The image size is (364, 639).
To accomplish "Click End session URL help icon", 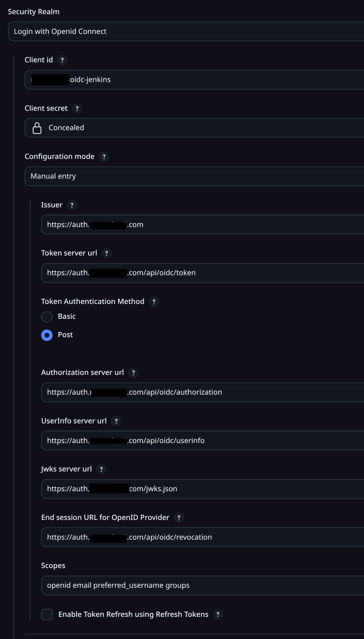I will (x=179, y=518).
